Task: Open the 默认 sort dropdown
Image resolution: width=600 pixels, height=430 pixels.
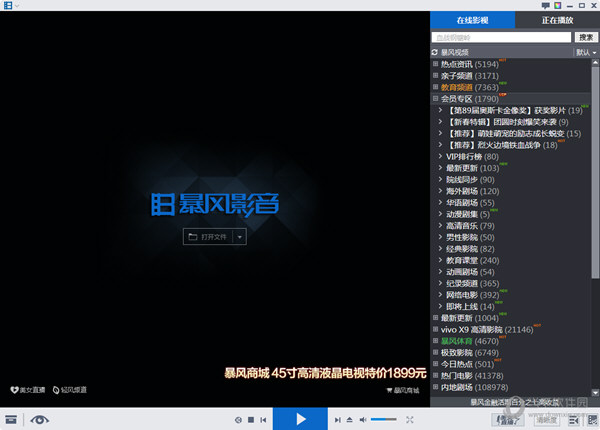Action: (x=586, y=52)
